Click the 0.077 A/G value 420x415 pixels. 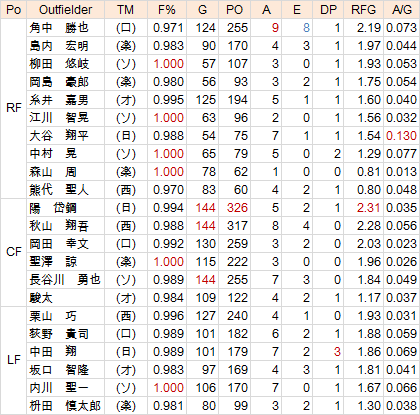click(401, 154)
